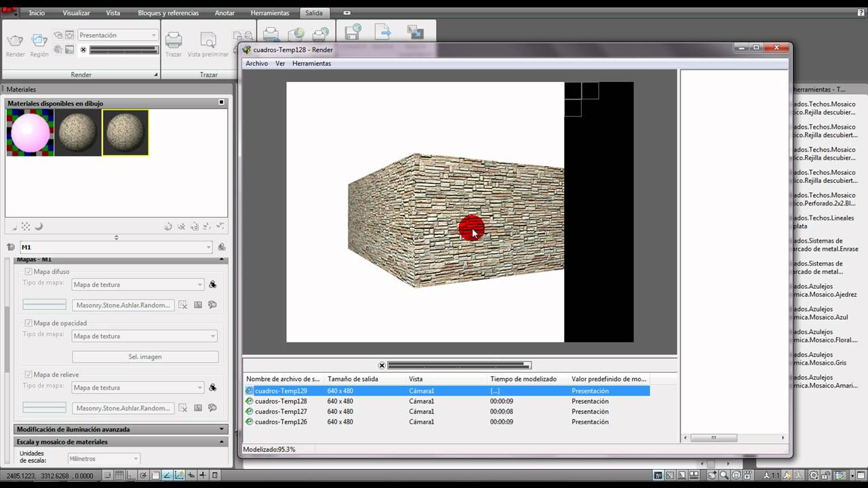Select the cuadros-Temp129 render entry
Image resolution: width=868 pixels, height=488 pixels.
point(447,391)
